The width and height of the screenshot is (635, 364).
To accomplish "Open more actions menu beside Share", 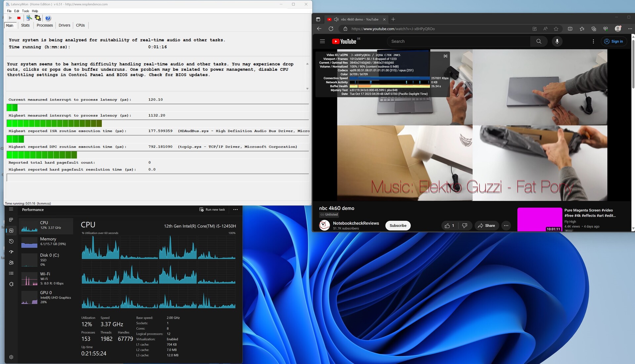I will click(506, 225).
